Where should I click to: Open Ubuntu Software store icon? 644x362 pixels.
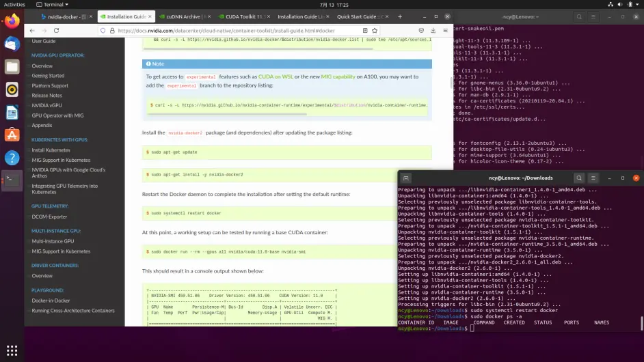[12, 135]
